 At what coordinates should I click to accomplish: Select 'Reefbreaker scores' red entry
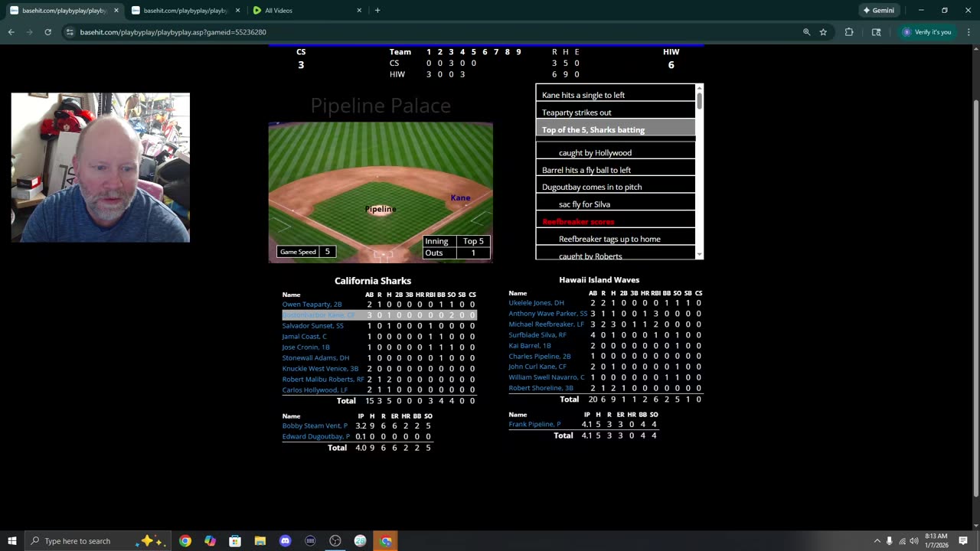point(616,222)
